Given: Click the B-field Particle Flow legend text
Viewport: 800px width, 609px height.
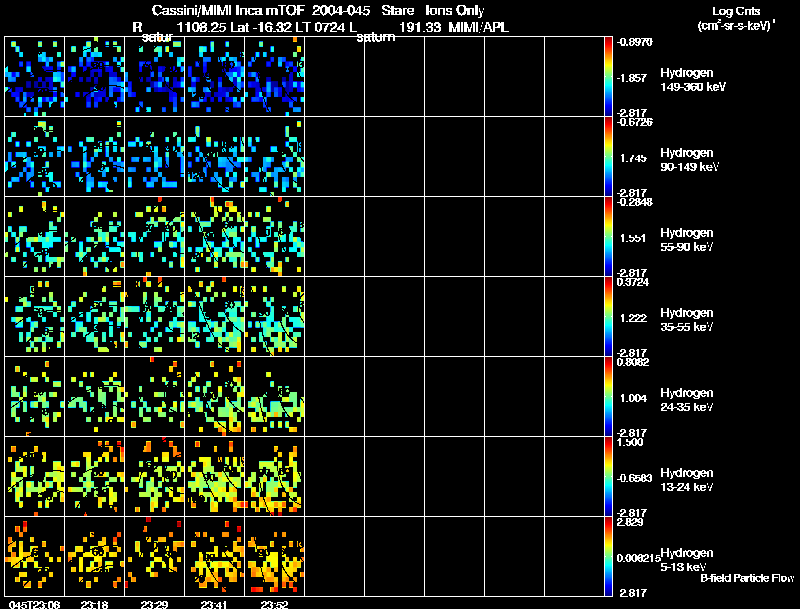Looking at the screenshot, I should [x=746, y=578].
